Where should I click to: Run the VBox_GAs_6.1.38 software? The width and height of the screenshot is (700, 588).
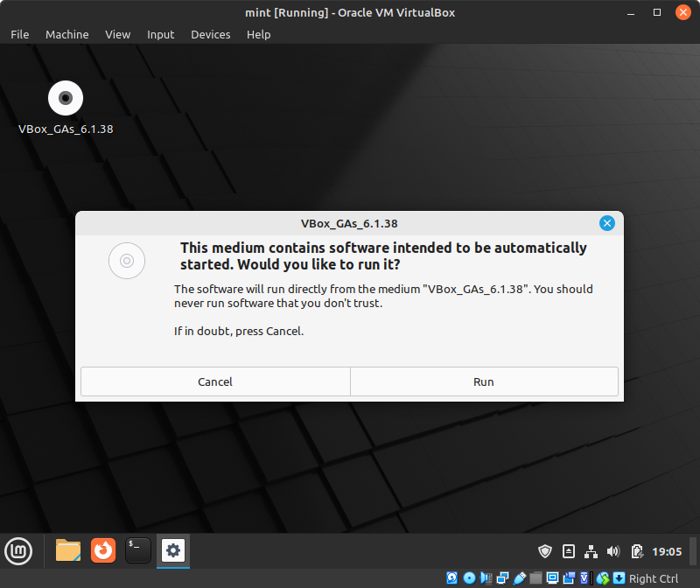(x=484, y=381)
